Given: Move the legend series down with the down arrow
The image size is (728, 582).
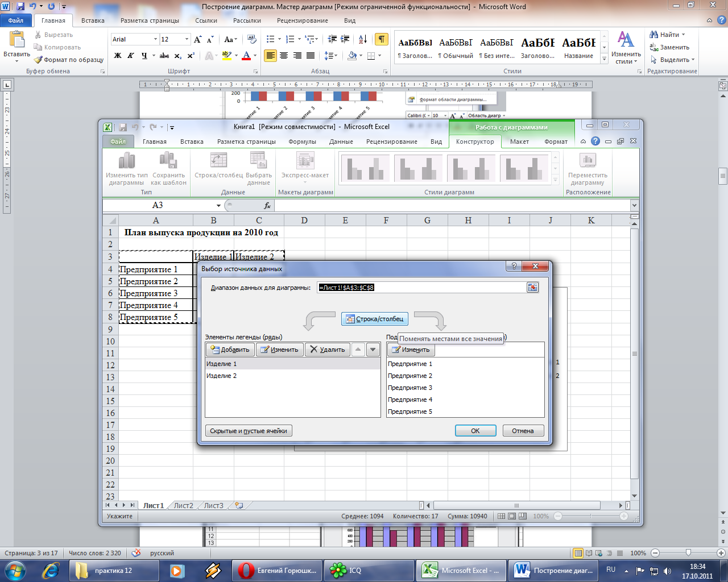Looking at the screenshot, I should pyautogui.click(x=373, y=350).
